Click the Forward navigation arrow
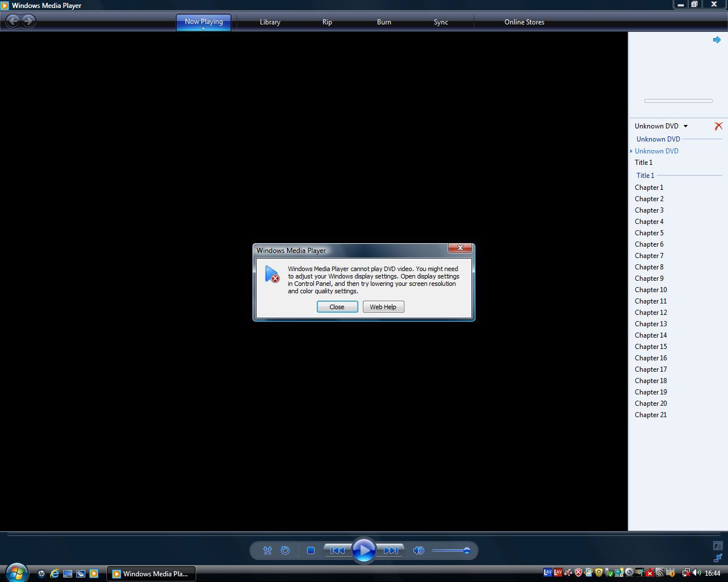This screenshot has width=728, height=582. (28, 21)
